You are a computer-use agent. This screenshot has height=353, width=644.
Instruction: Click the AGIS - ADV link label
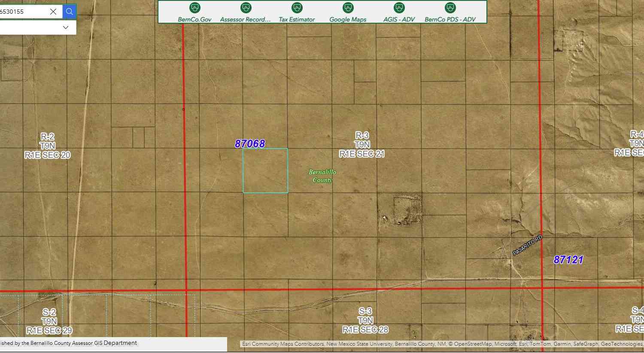point(399,19)
